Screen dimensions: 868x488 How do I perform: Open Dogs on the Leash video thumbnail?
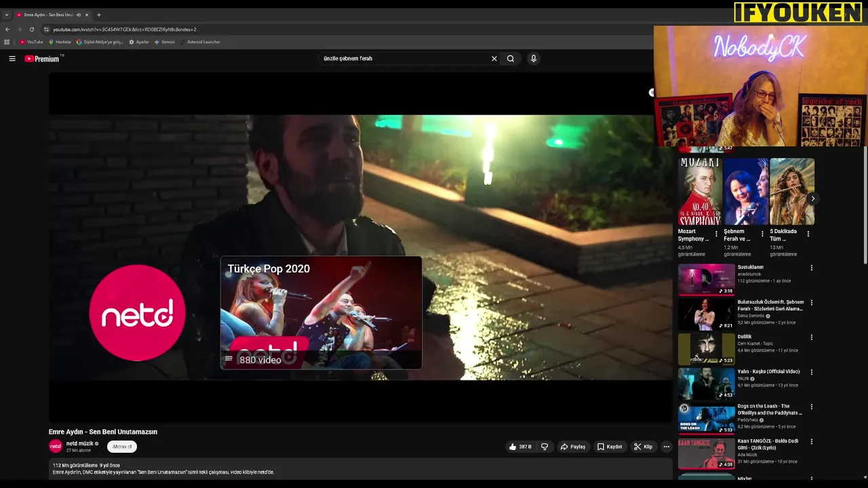tap(706, 418)
